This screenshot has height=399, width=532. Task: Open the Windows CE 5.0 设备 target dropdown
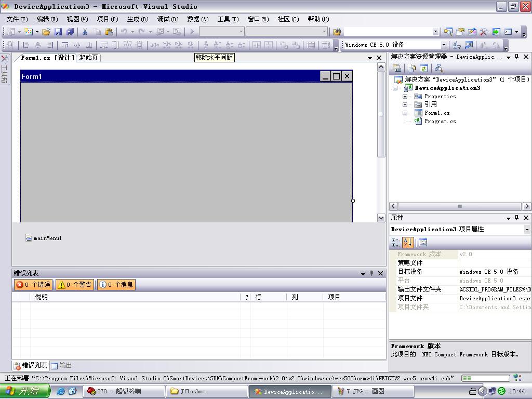(443, 45)
